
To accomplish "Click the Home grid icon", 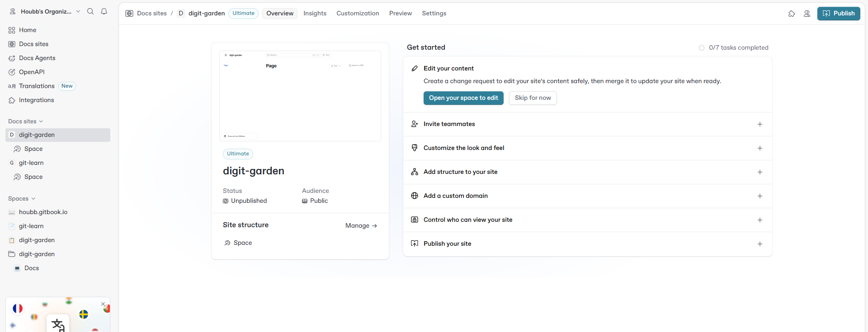I will (x=12, y=30).
